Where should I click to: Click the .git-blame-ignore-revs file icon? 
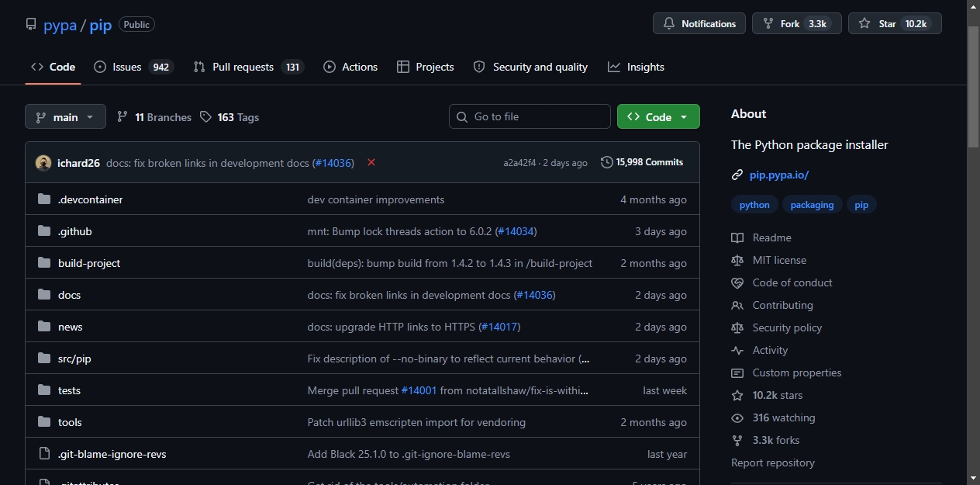coord(44,454)
